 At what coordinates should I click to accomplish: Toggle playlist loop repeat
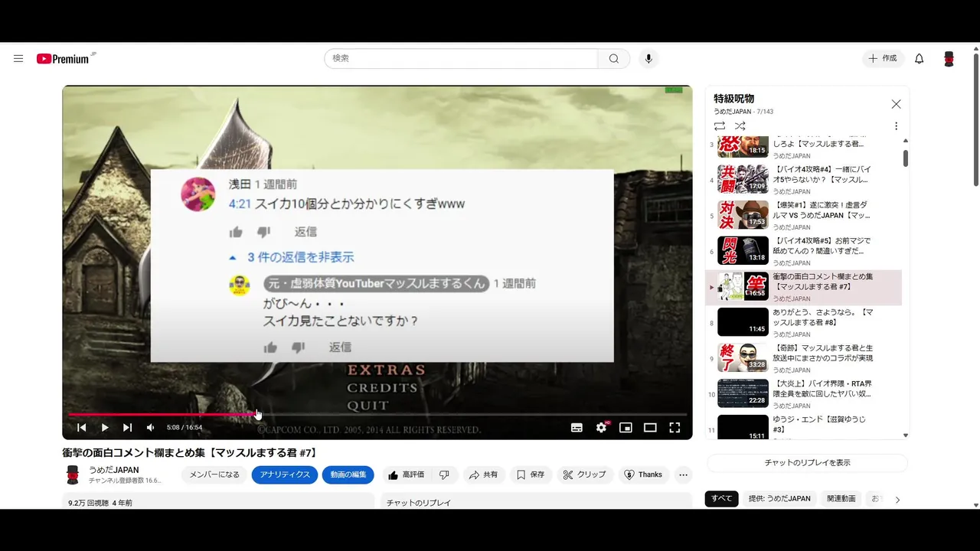pyautogui.click(x=719, y=126)
